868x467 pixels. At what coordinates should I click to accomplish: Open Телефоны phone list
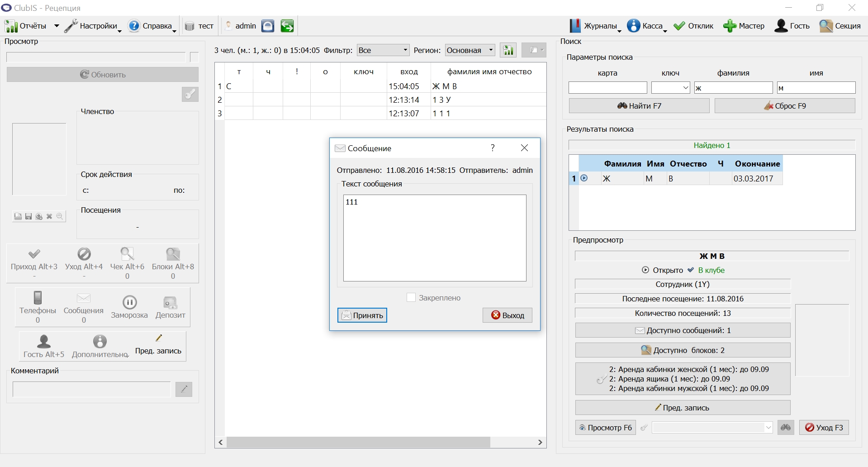point(38,307)
